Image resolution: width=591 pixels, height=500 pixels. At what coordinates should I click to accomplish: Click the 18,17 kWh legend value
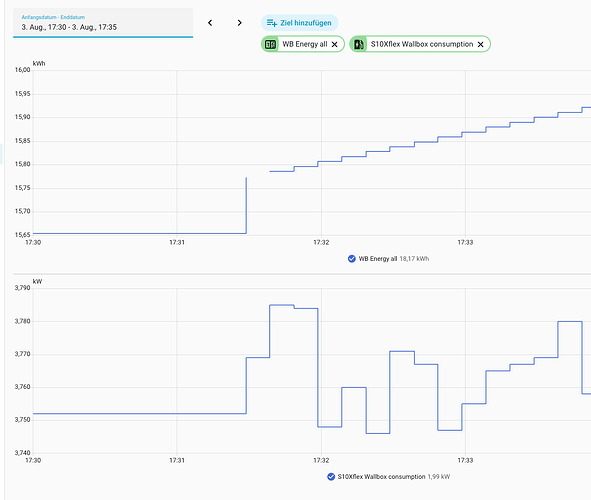pos(414,259)
